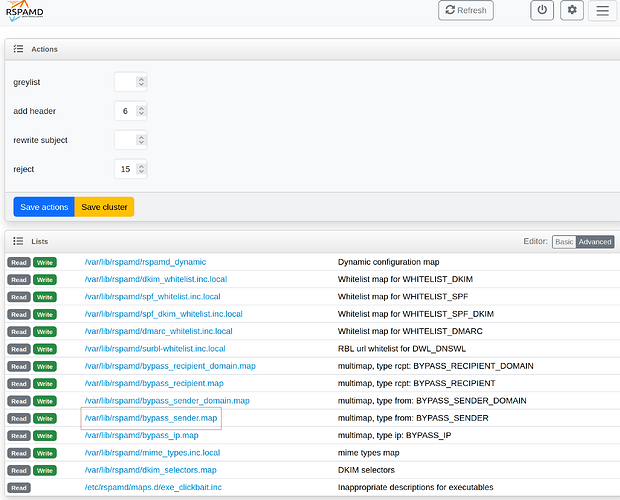Click the Save actions button

pyautogui.click(x=44, y=207)
